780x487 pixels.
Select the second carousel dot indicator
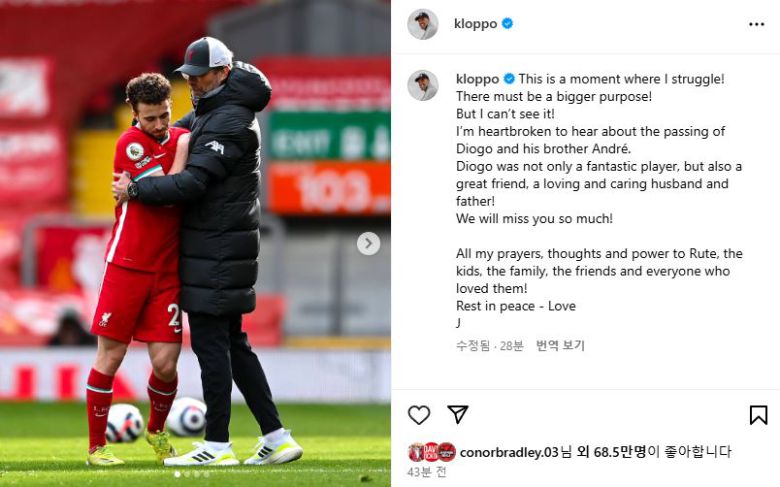[187, 475]
